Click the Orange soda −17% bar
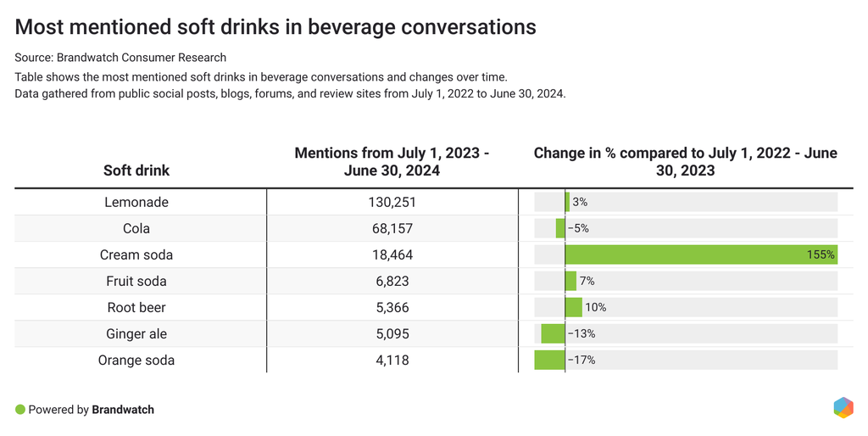The height and width of the screenshot is (436, 868). pos(550,360)
